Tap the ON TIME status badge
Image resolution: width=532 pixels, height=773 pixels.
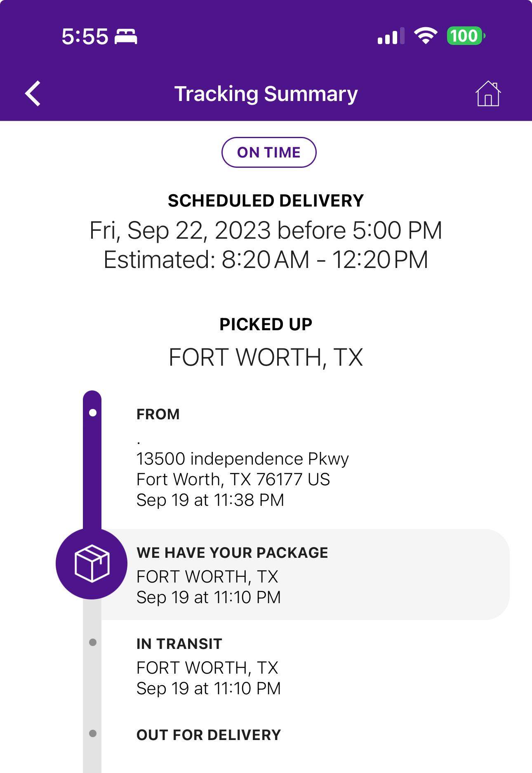pos(269,153)
